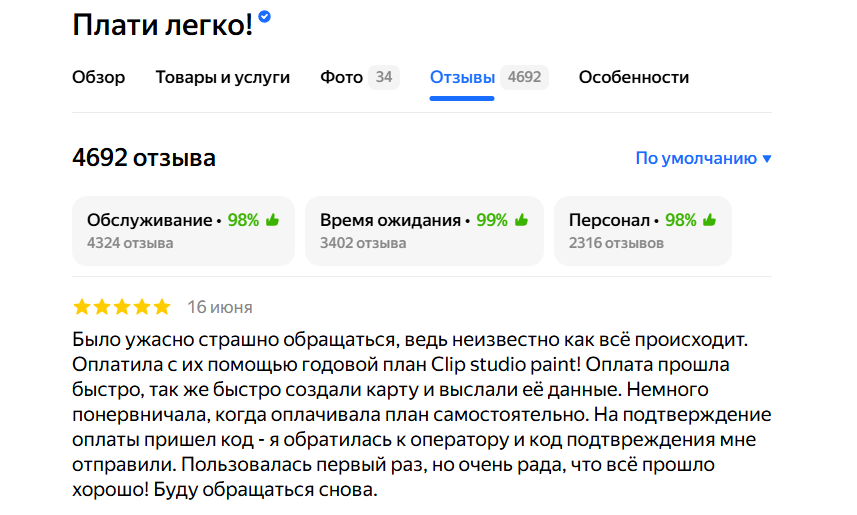Screen dimensions: 857x515
Task: Open the Обзор tab
Action: [x=99, y=77]
